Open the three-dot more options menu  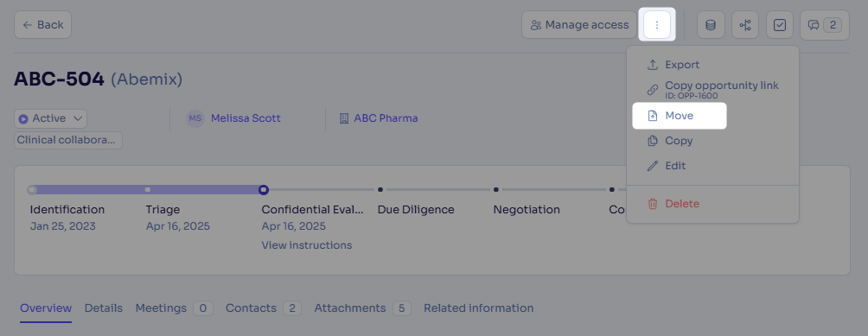[656, 25]
